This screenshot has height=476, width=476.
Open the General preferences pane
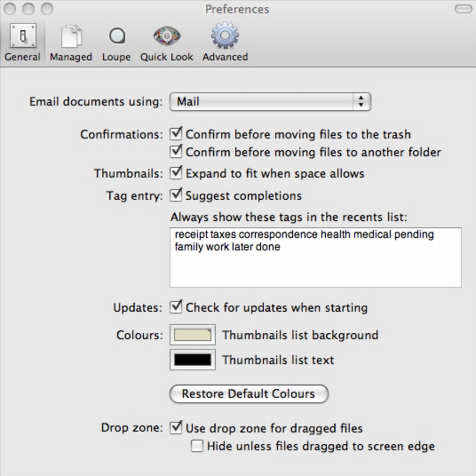tap(22, 42)
